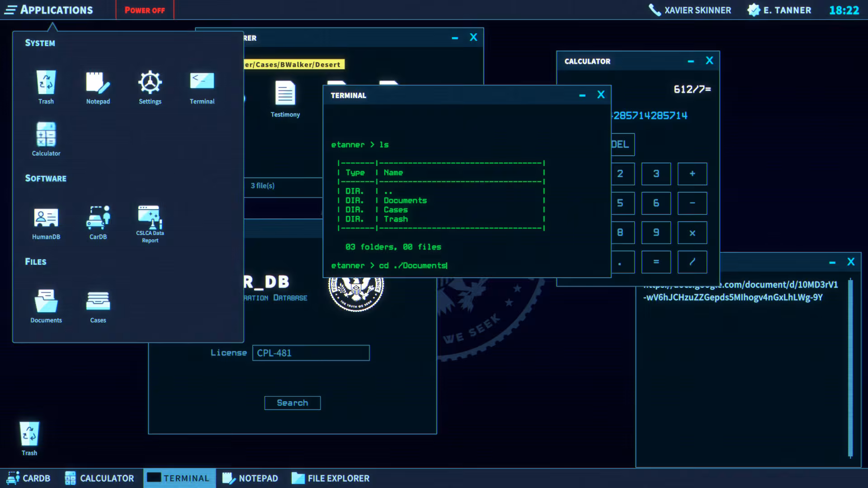Launch Notepad from the applications menu
This screenshot has width=868, height=488.
pos(98,87)
